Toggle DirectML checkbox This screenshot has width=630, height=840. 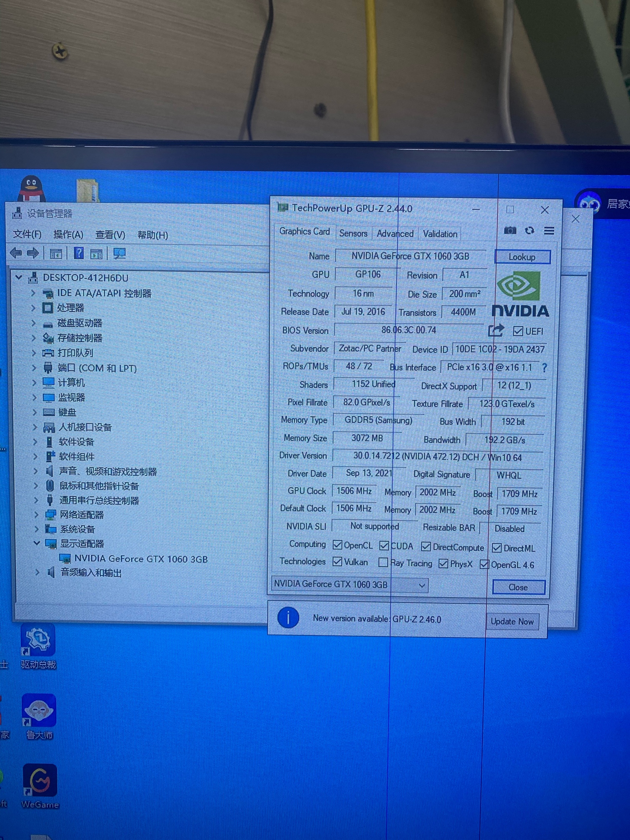click(x=497, y=548)
